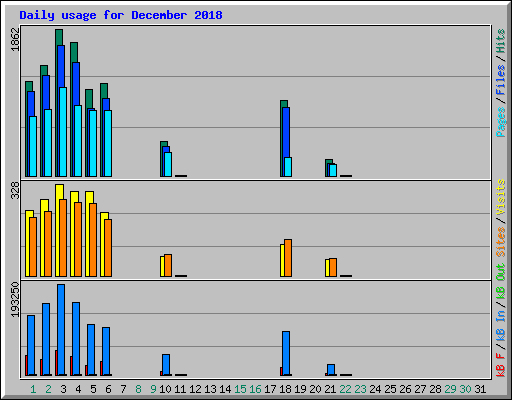Click the 193250 kB axis value
Image resolution: width=512 pixels, height=400 pixels.
point(15,299)
